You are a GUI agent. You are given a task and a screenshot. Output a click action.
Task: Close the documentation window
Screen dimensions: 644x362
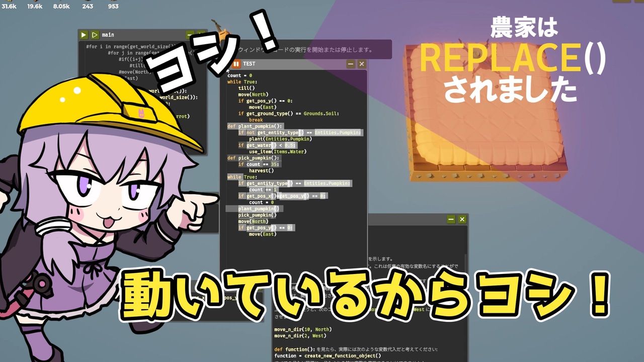[462, 219]
